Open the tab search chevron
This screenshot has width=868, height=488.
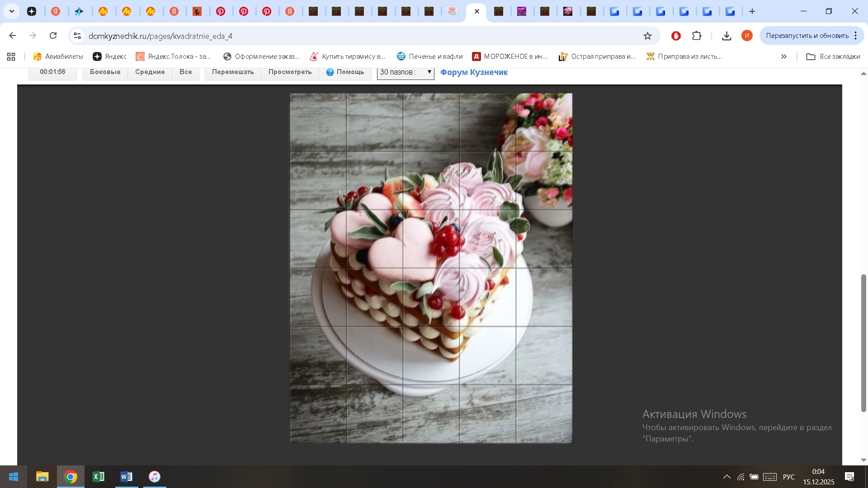12,11
